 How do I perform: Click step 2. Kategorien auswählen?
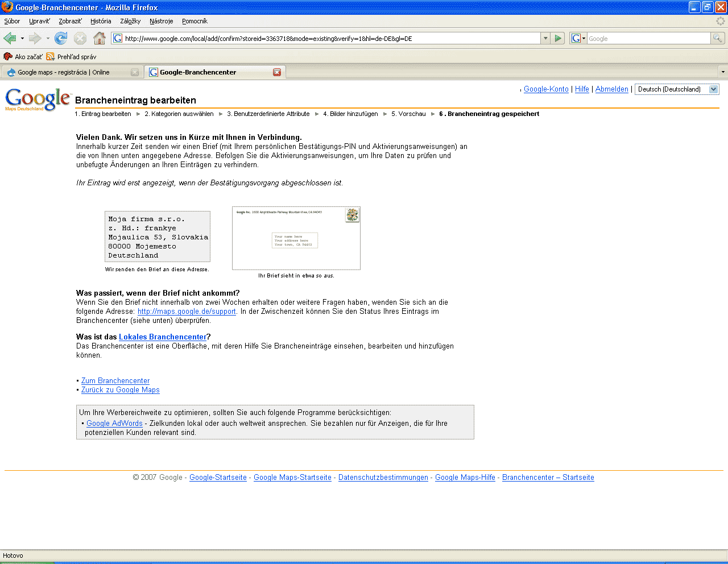pos(179,114)
